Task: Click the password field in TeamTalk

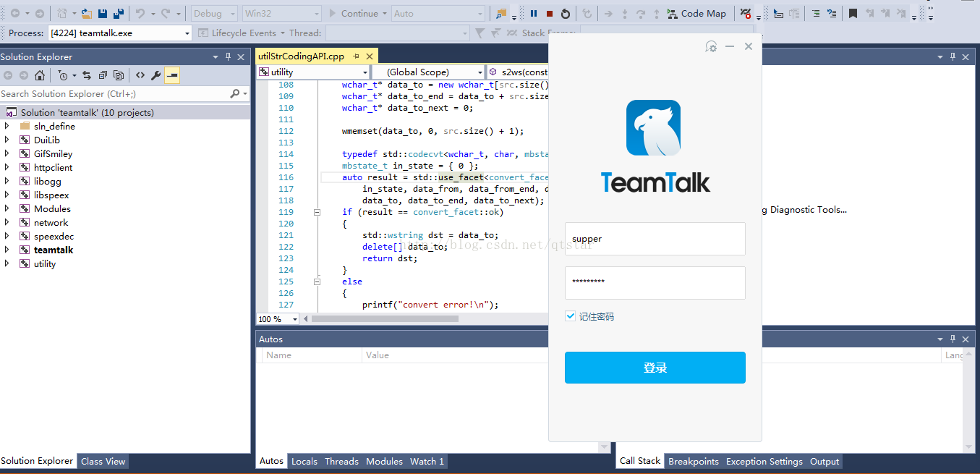Action: [655, 283]
